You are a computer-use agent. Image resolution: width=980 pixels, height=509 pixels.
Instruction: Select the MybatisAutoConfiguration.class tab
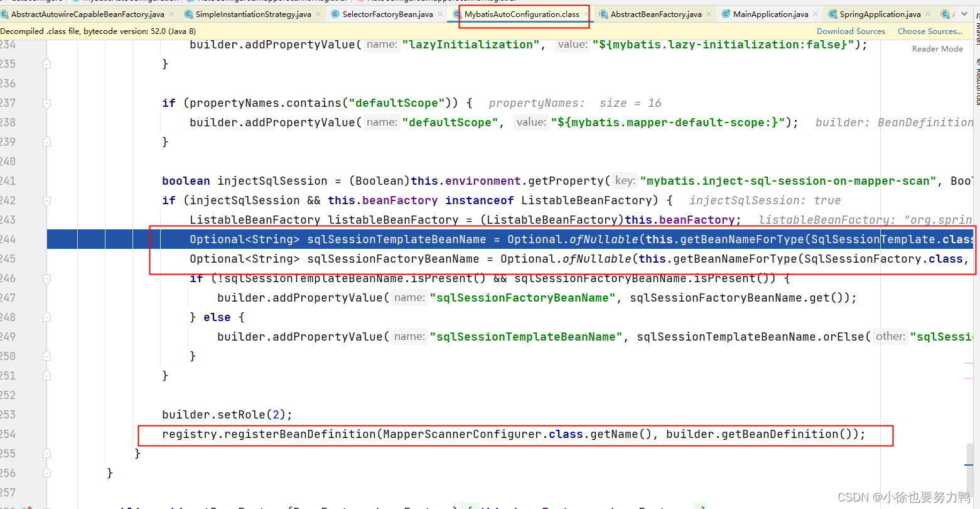pyautogui.click(x=522, y=14)
